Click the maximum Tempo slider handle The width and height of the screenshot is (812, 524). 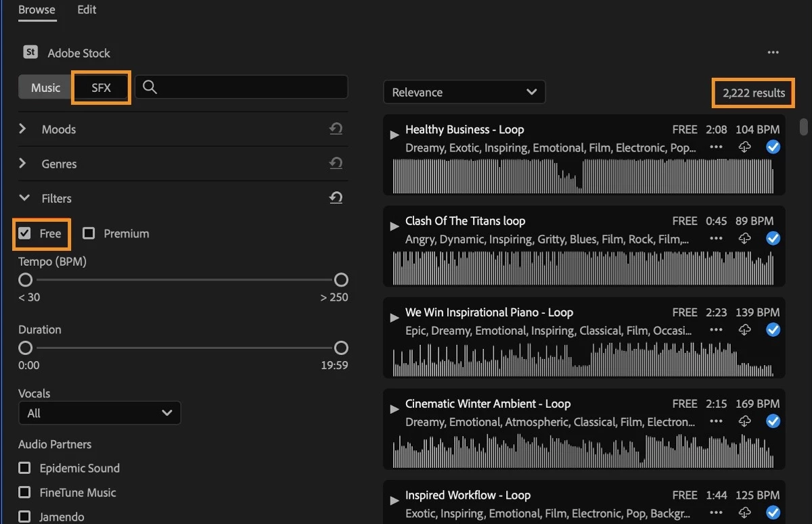[x=341, y=280]
